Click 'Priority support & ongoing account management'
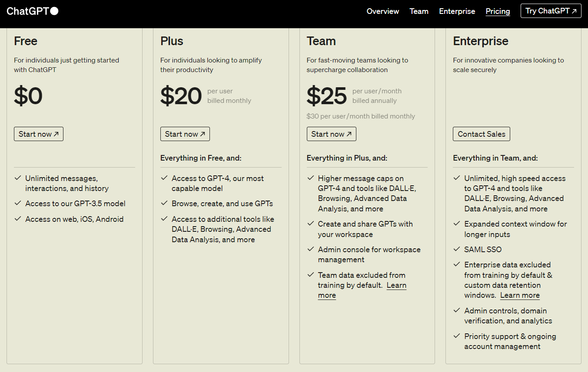Viewport: 588px width, 372px height. point(510,341)
